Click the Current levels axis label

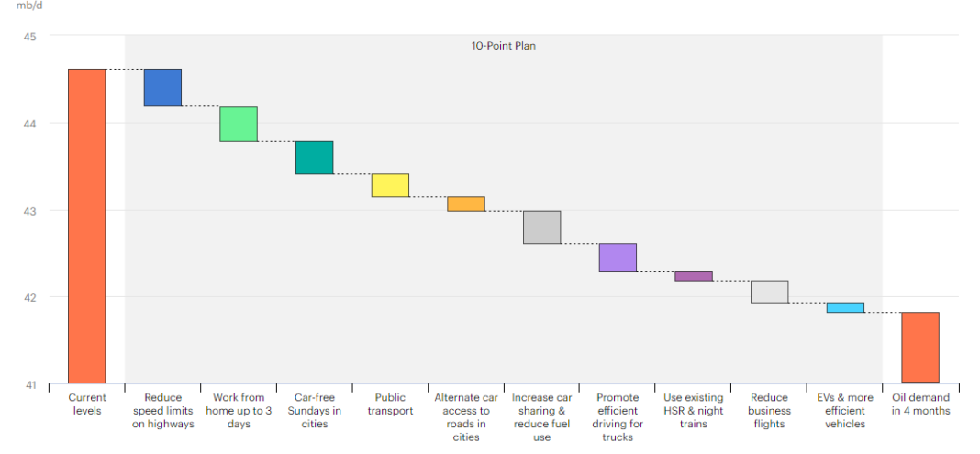click(x=87, y=404)
